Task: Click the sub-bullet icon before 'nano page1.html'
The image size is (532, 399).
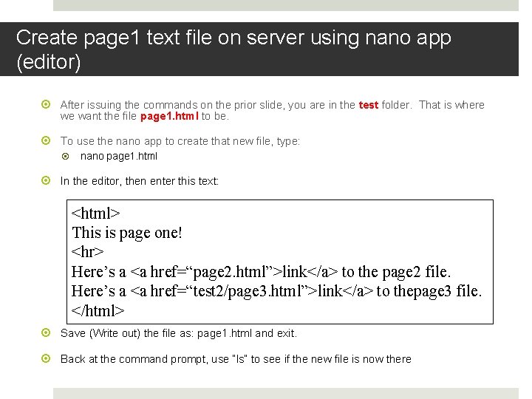Action: [x=66, y=156]
